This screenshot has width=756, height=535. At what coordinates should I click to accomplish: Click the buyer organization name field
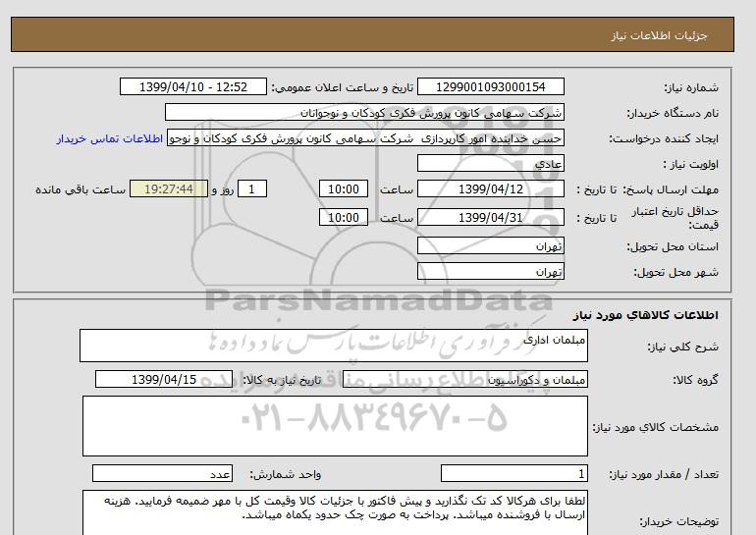click(x=364, y=112)
